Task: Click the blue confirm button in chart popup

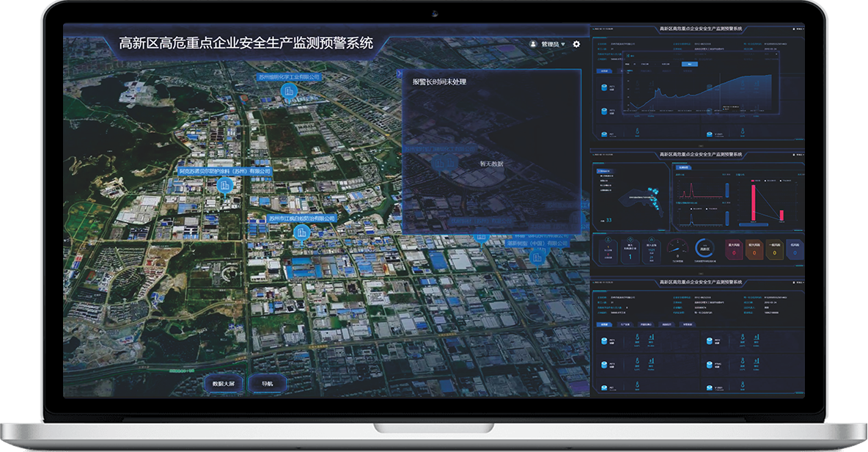Action: click(x=688, y=64)
